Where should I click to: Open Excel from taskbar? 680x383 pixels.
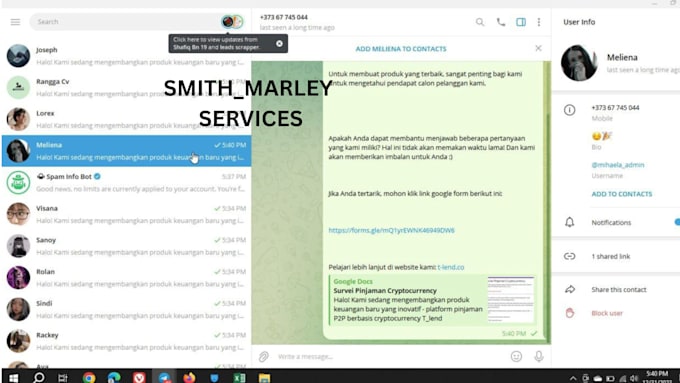pos(239,377)
